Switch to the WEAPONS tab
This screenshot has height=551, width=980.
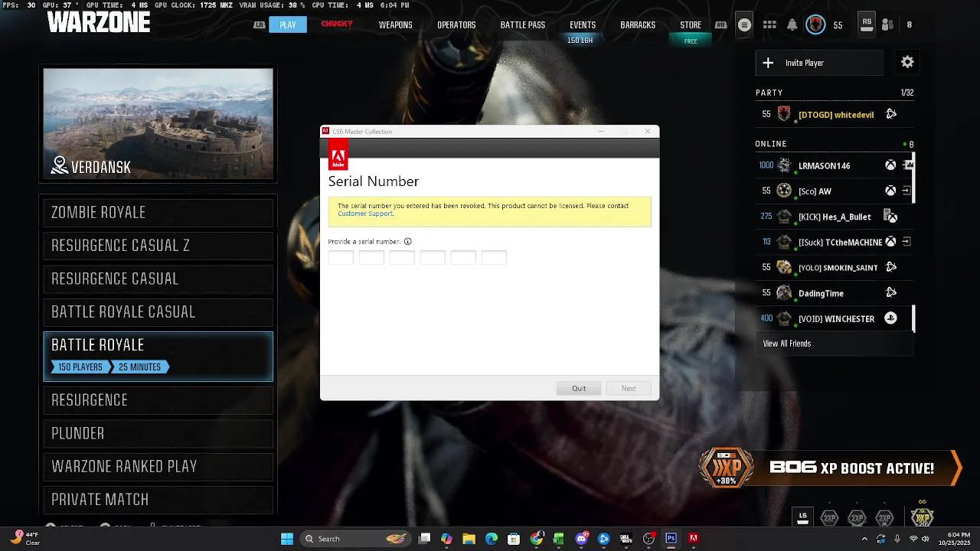click(395, 25)
